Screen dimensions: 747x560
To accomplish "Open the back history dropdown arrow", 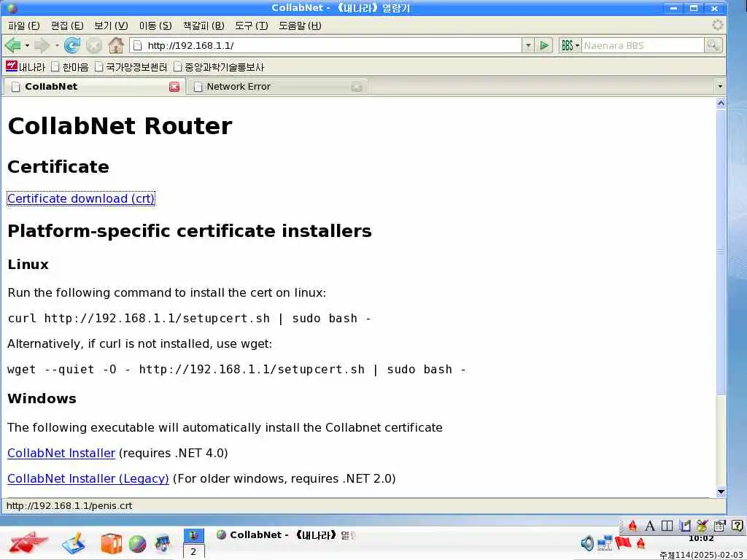I will tap(27, 46).
